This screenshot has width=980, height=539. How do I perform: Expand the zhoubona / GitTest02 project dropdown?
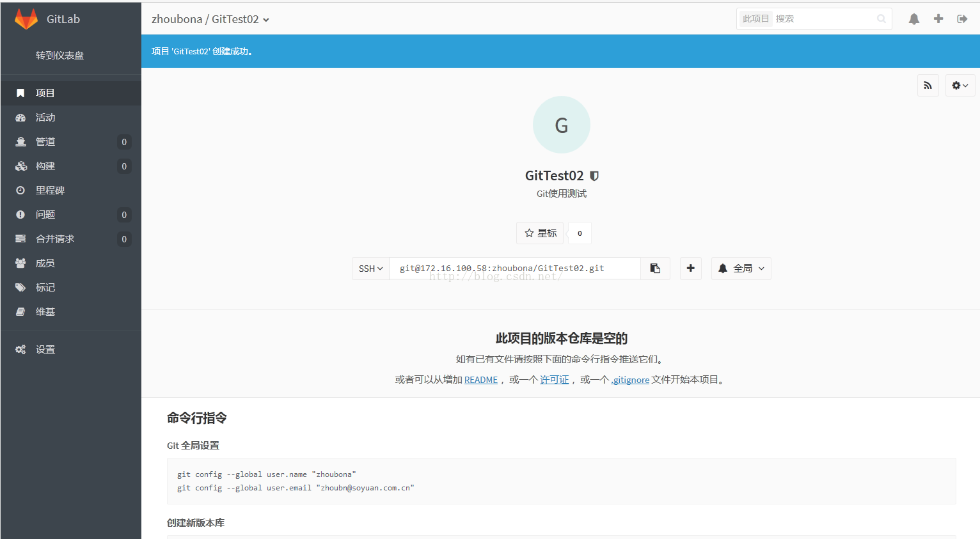pos(210,19)
